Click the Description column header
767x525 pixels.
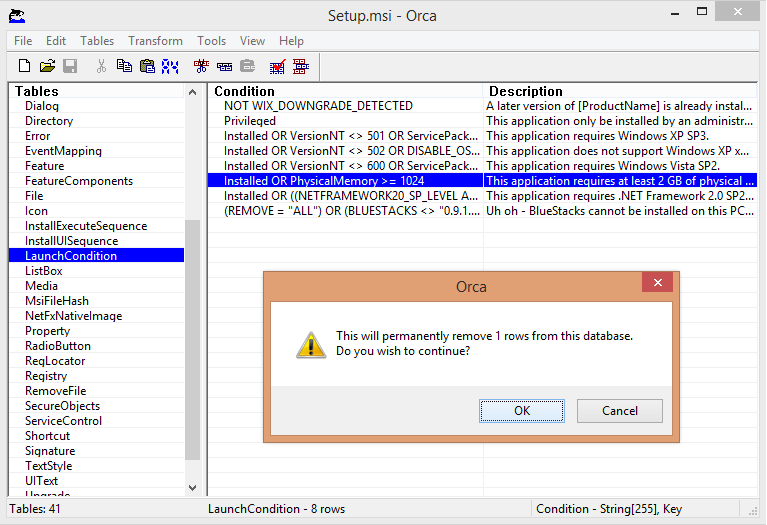[620, 91]
